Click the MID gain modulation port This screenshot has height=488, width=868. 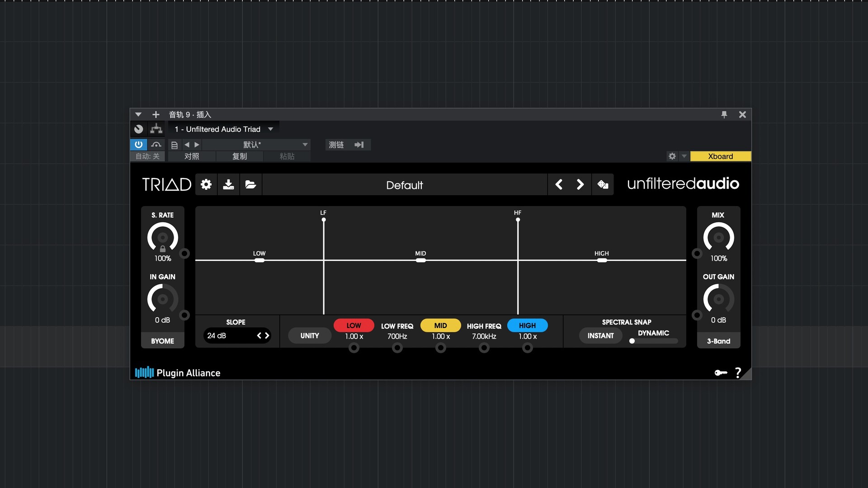[x=441, y=348]
